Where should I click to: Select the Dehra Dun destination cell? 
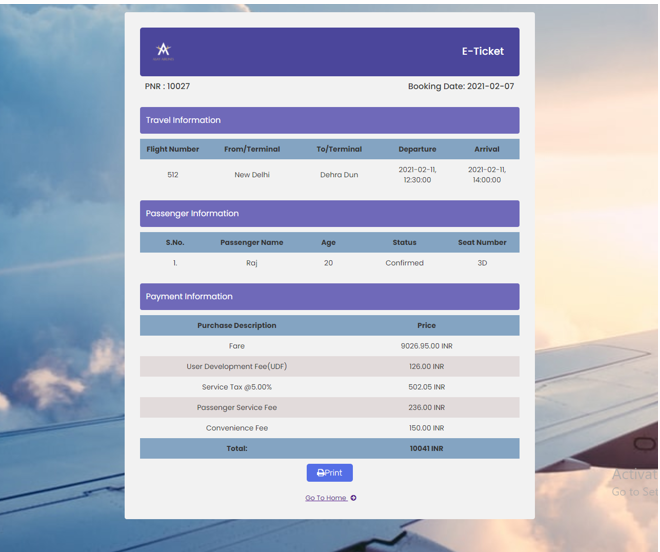[339, 175]
